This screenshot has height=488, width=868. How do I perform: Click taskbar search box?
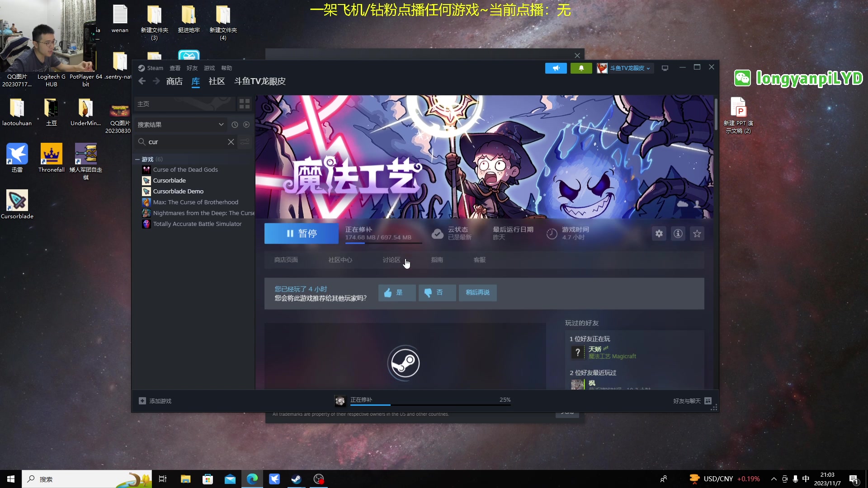pyautogui.click(x=87, y=479)
